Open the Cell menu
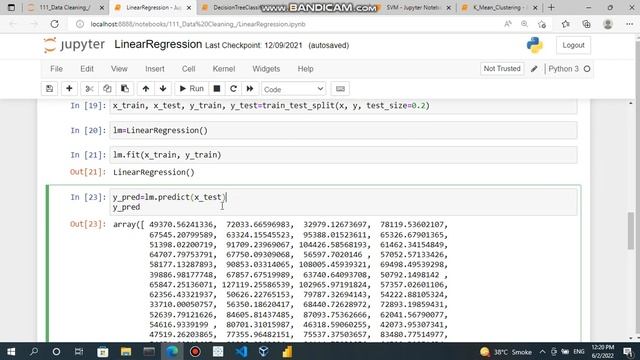Viewport: 640px width, 360px height. click(188, 69)
